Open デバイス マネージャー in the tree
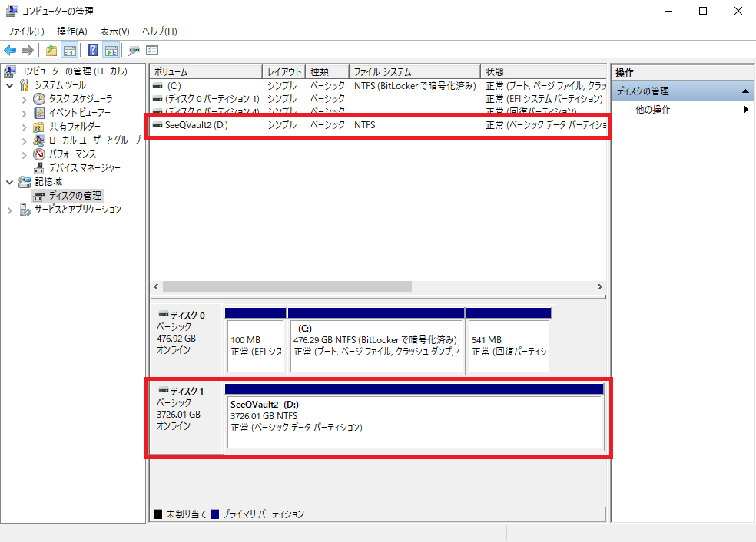756x542 pixels. [84, 167]
